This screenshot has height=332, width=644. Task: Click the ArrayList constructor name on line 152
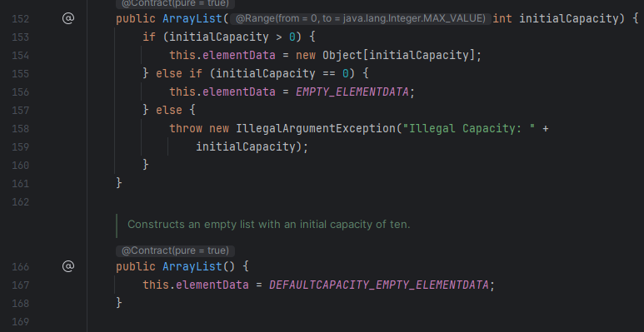(192, 19)
